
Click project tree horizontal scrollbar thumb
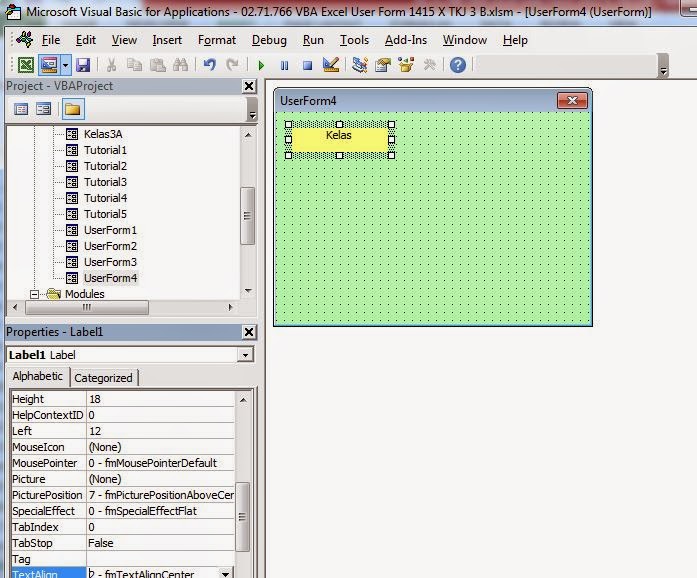click(x=87, y=307)
